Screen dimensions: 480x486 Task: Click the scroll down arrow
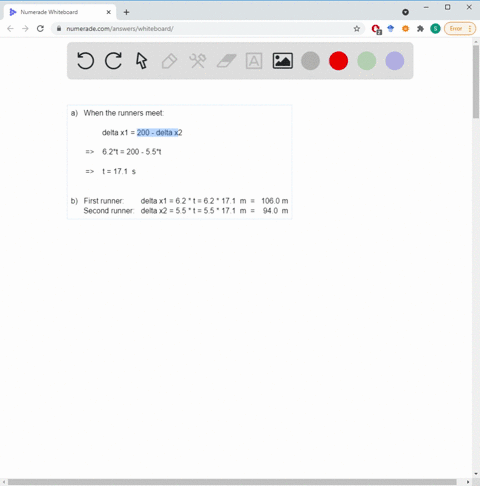(x=476, y=474)
